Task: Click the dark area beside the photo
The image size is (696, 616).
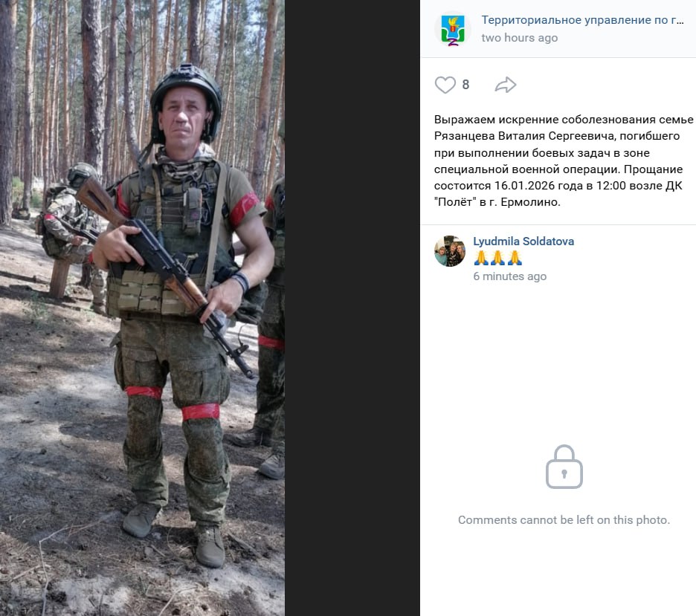Action: [x=352, y=308]
